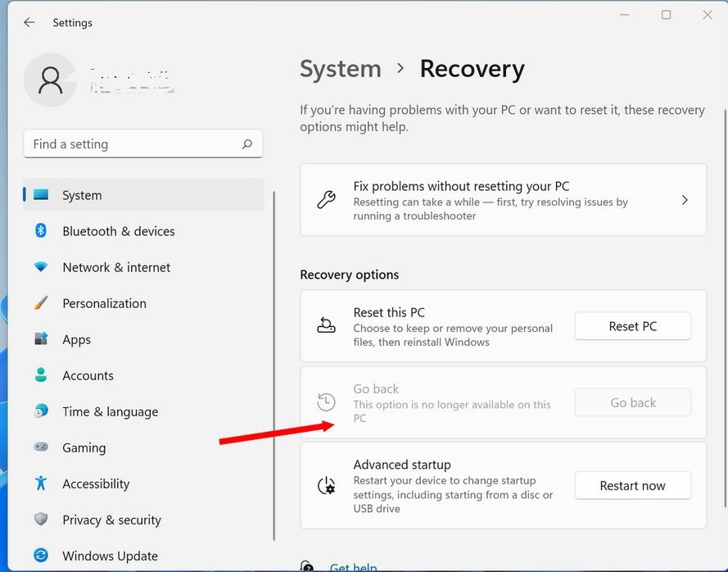The height and width of the screenshot is (572, 728).
Task: Click the Privacy & security shield icon
Action: tap(41, 519)
